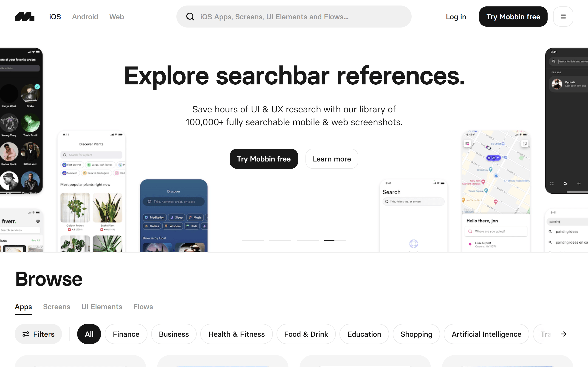Toggle the Finance category filter

(x=126, y=334)
